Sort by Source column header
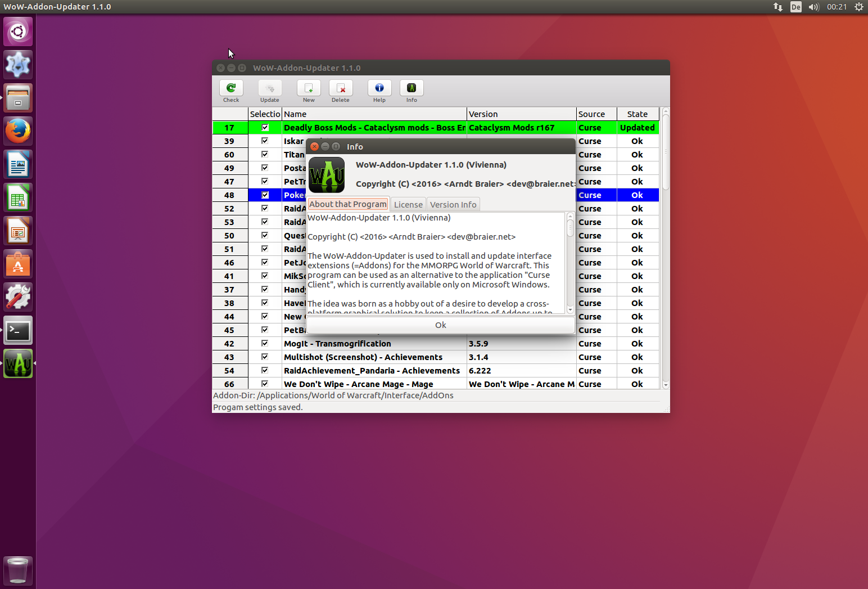 point(596,114)
